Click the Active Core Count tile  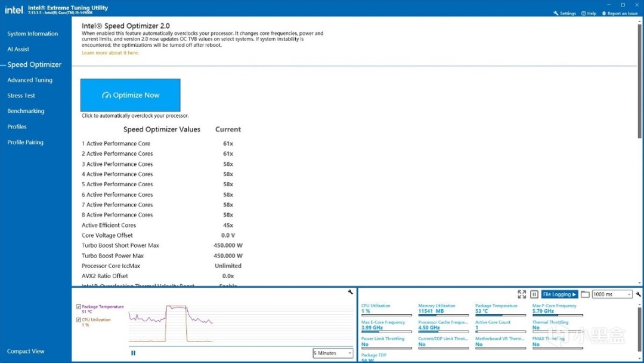[500, 326]
